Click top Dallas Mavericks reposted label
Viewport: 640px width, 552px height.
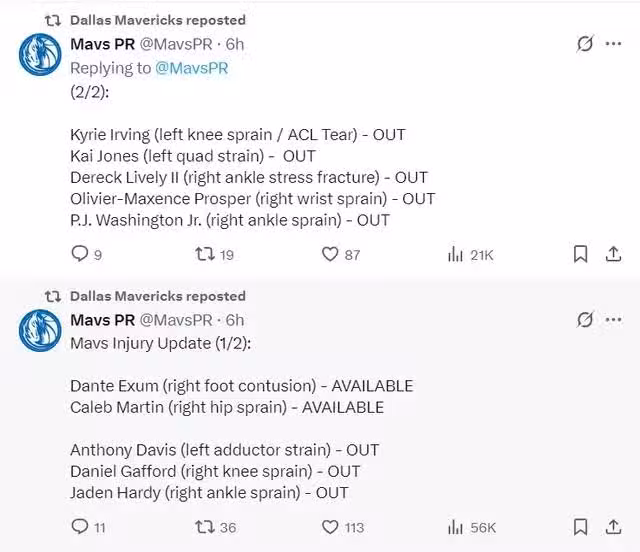click(158, 20)
